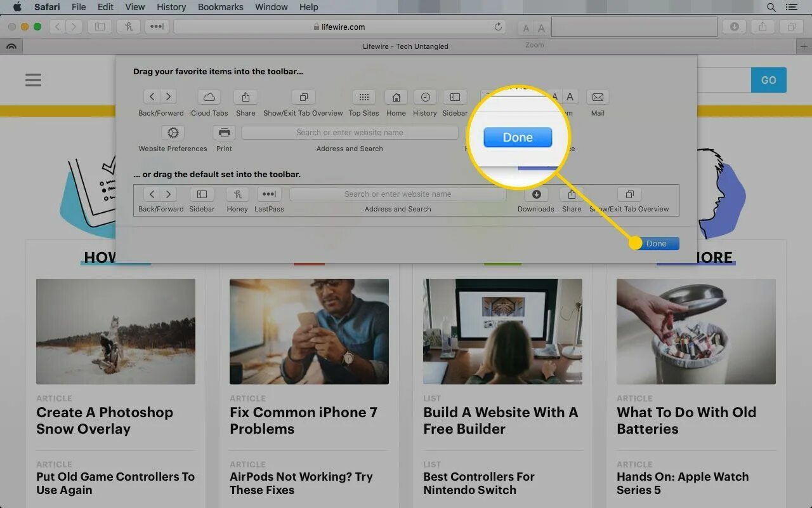Click the lifewire.com address bar
Screen dimensions: 812x508
pyautogui.click(x=339, y=27)
